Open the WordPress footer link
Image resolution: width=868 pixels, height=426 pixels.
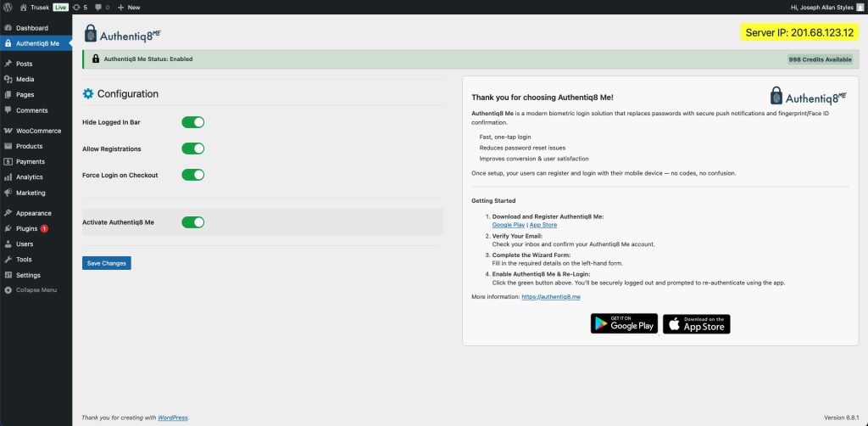173,418
